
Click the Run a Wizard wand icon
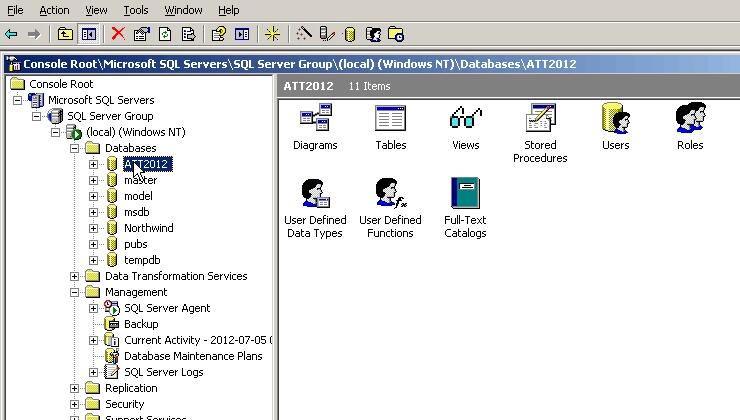tap(303, 34)
